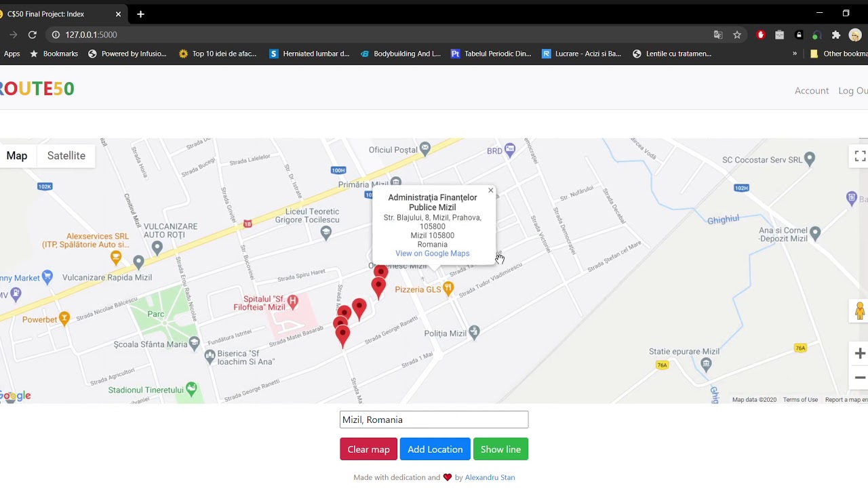Open the Bookmarks folder in bookmarks bar
Image resolution: width=868 pixels, height=488 pixels.
pyautogui.click(x=54, y=54)
